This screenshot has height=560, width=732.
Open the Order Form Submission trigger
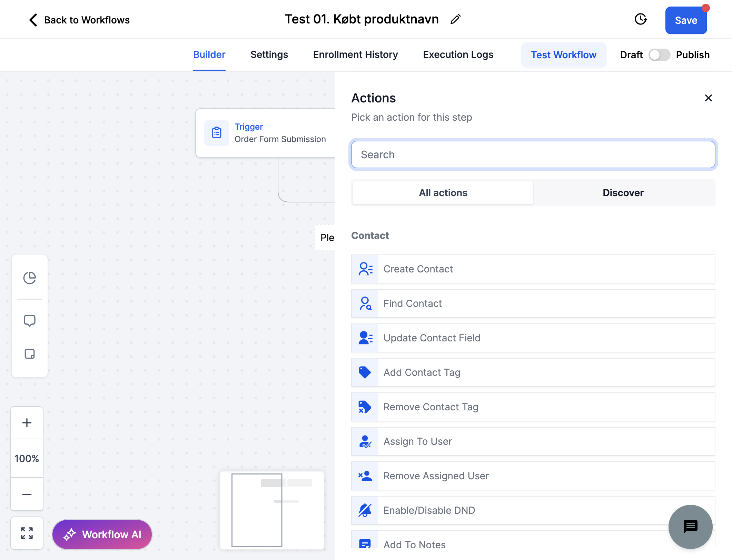coord(265,133)
